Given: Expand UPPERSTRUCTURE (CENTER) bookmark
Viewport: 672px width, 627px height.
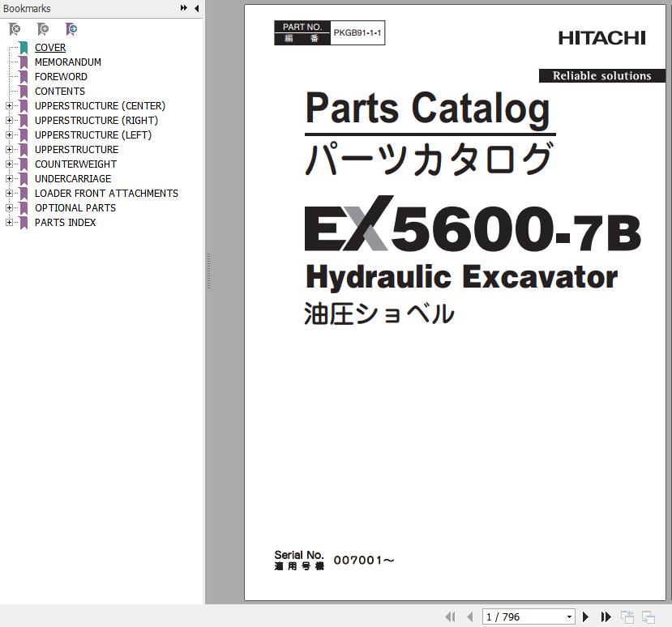Looking at the screenshot, I should [x=9, y=106].
